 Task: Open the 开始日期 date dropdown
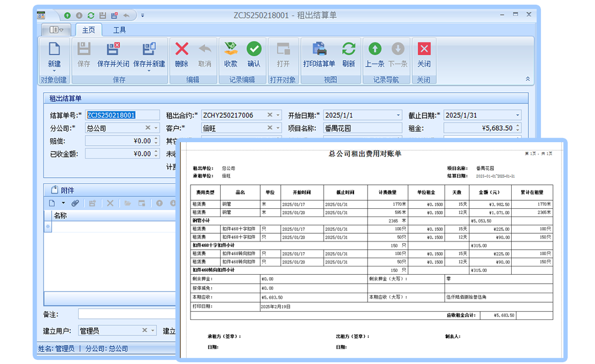click(x=398, y=115)
